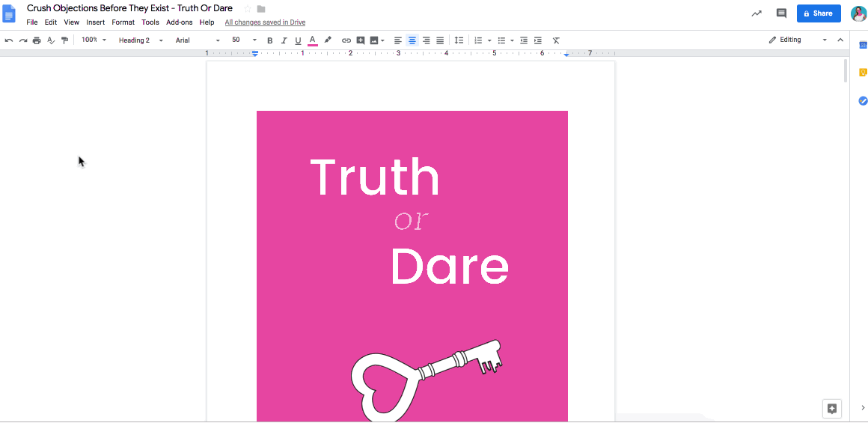Align text to the right

(x=427, y=40)
